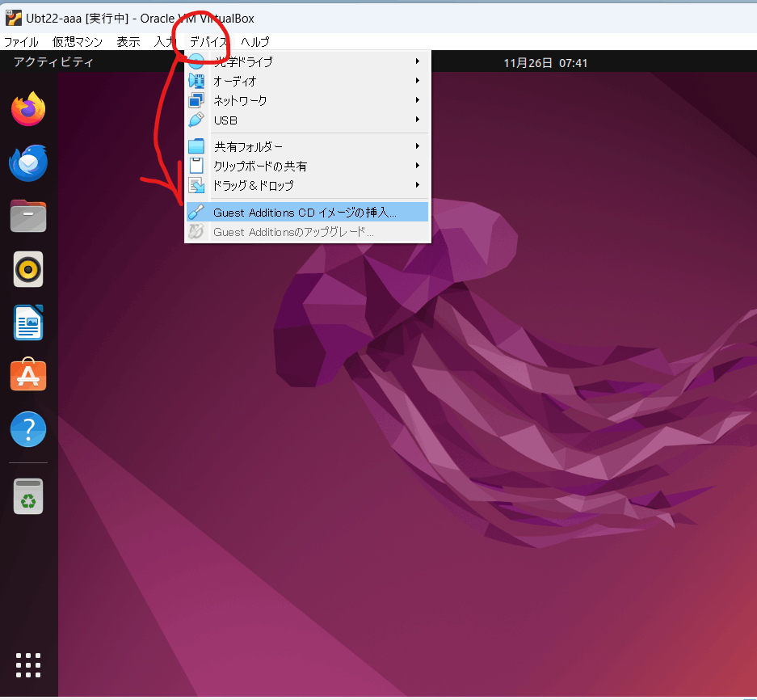757x700 pixels.
Task: Expand the ネットワーク submenu arrow
Action: coord(417,100)
